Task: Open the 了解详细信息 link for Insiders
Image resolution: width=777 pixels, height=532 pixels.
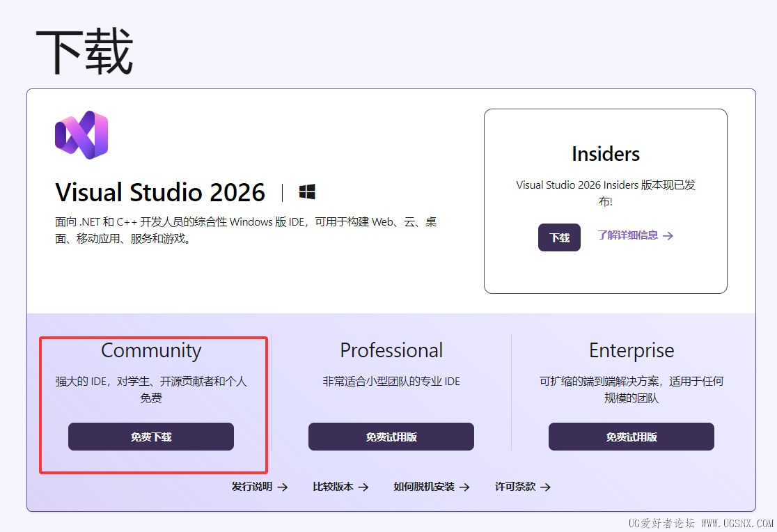Action: pyautogui.click(x=635, y=235)
